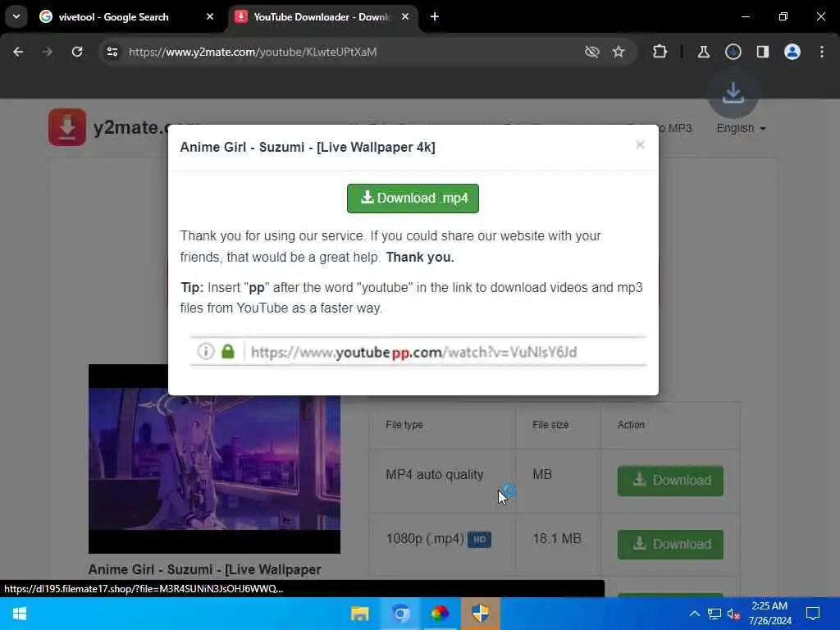Viewport: 840px width, 630px height.
Task: Click the 'File size' column header
Action: click(550, 425)
